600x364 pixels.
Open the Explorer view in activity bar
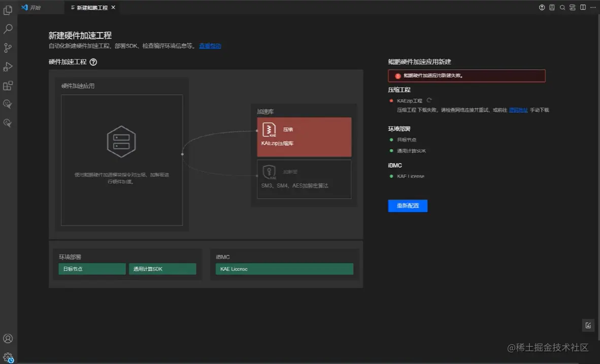[8, 10]
